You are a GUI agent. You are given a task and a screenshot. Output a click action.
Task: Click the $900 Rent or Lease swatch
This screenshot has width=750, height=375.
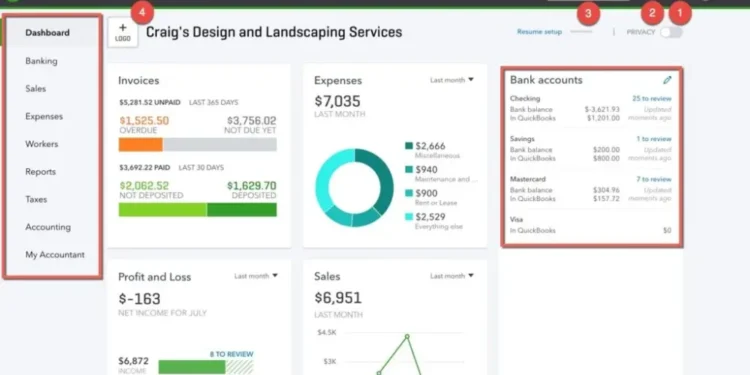tap(408, 193)
